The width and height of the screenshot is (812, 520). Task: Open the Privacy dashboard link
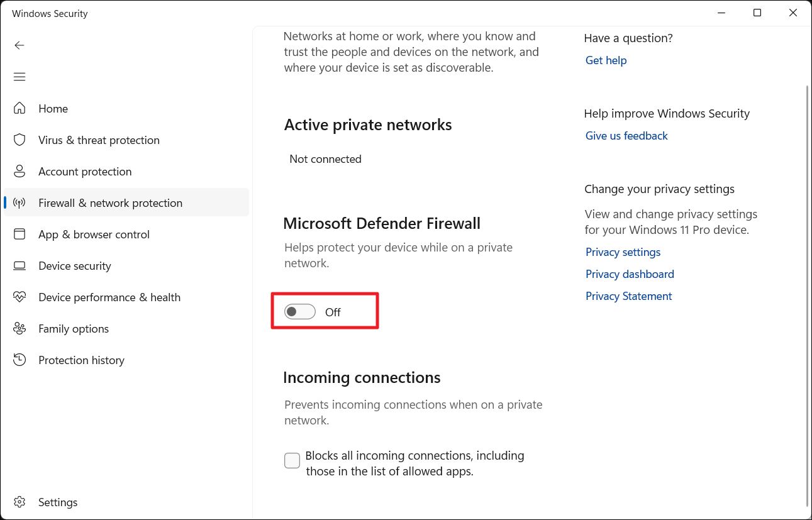point(630,274)
